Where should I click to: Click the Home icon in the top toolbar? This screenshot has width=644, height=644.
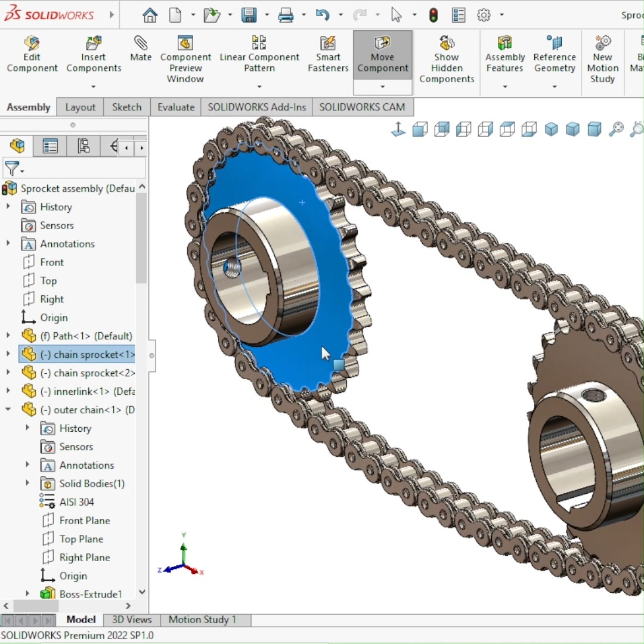coord(150,15)
